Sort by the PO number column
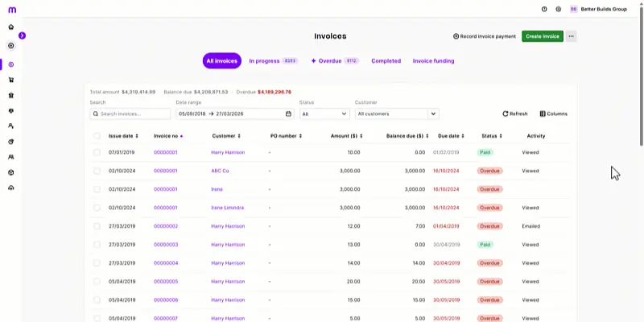644x322 pixels. tap(286, 136)
